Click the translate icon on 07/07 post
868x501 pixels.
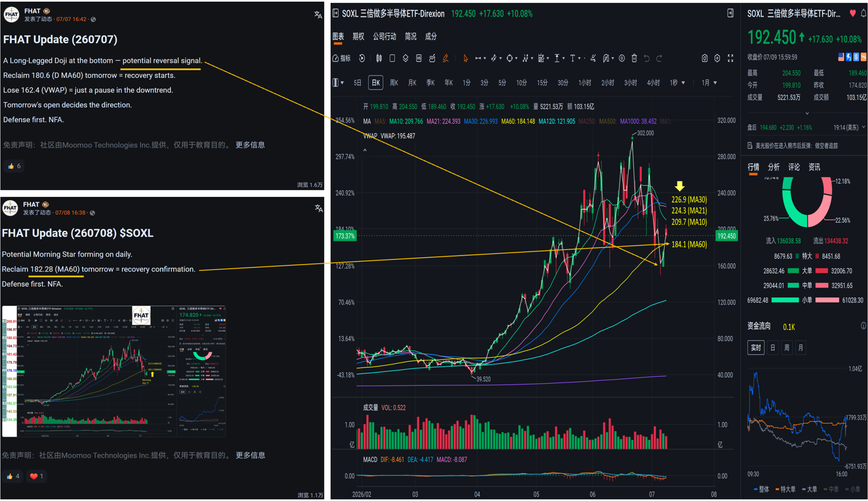(x=318, y=14)
